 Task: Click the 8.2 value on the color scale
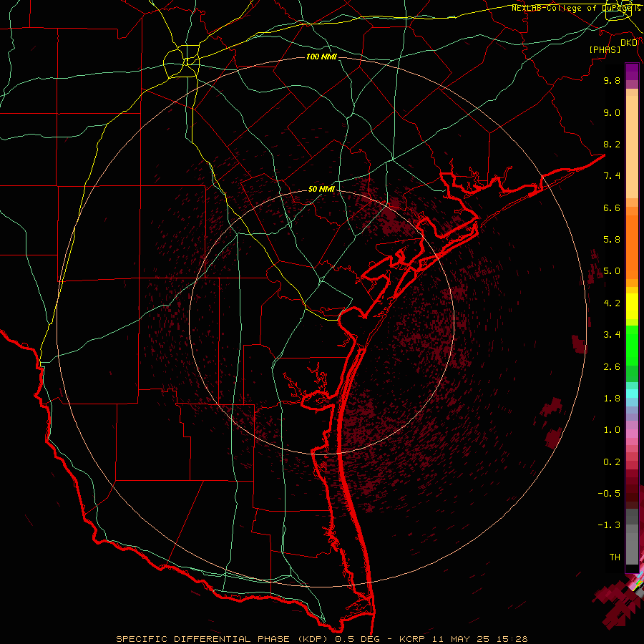click(612, 144)
